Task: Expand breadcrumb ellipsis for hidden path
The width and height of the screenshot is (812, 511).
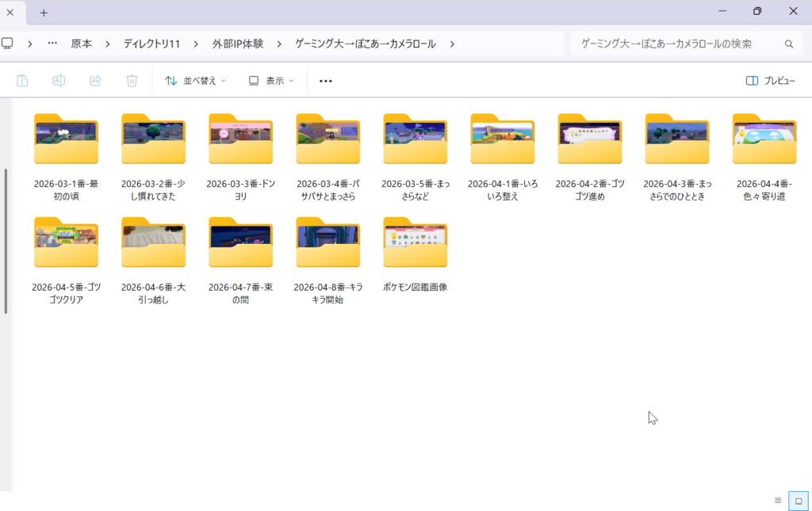Action: coord(52,44)
